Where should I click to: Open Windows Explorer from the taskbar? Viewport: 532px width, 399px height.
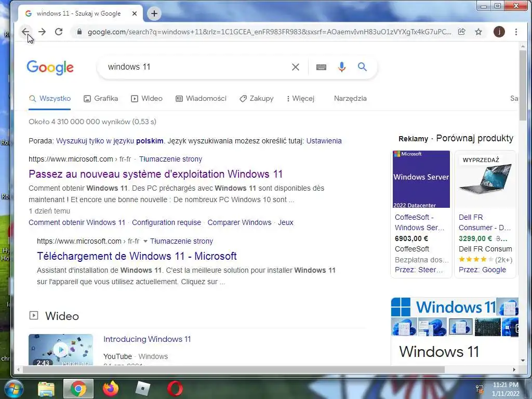coord(46,389)
